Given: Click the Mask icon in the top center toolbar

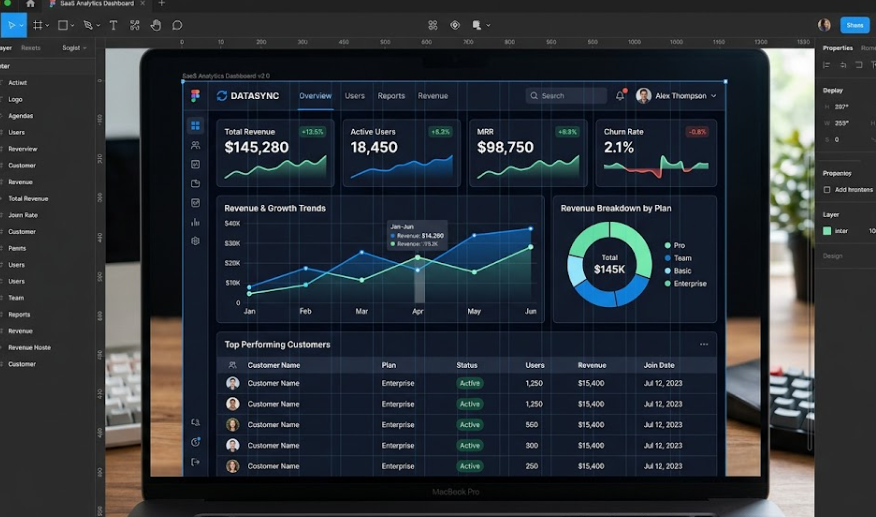Looking at the screenshot, I should click(455, 25).
